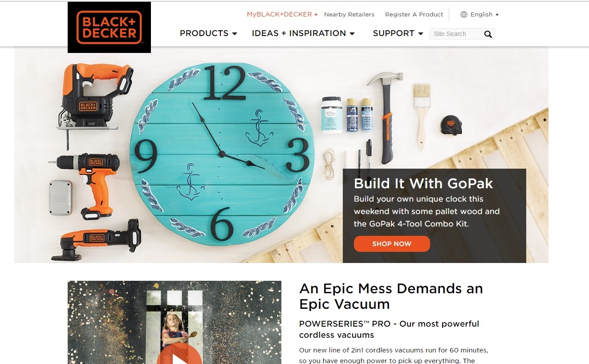Open the Nearby Retailers link
This screenshot has height=364, width=589.
(349, 15)
